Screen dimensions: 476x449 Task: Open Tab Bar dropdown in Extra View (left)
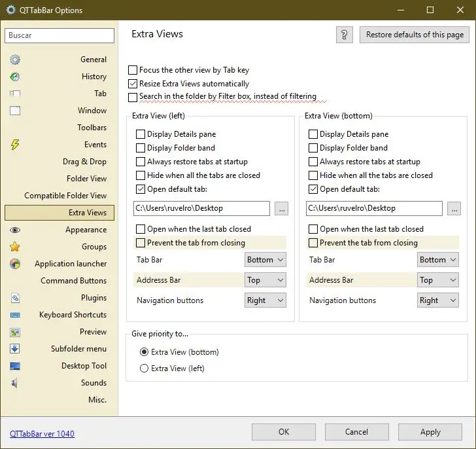[x=265, y=260]
